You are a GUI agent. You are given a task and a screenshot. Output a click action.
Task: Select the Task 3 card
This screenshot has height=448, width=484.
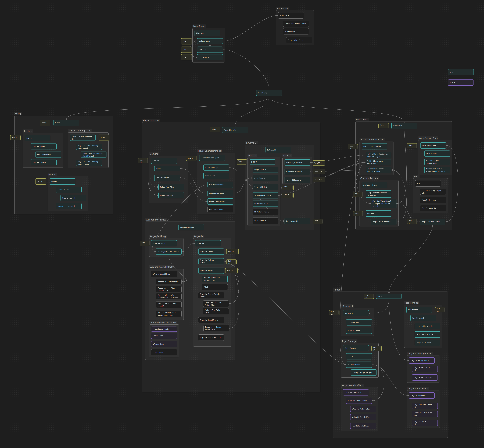click(x=186, y=57)
